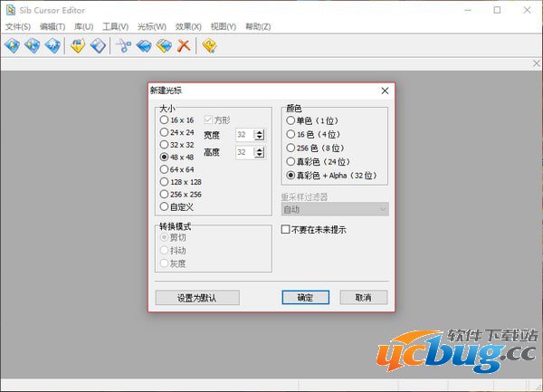543x392 pixels.
Task: Click the Open file folder icon
Action: pyautogui.click(x=78, y=45)
